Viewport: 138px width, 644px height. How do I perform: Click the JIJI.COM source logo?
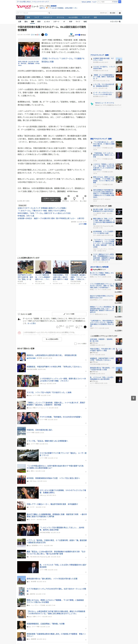[71, 35]
